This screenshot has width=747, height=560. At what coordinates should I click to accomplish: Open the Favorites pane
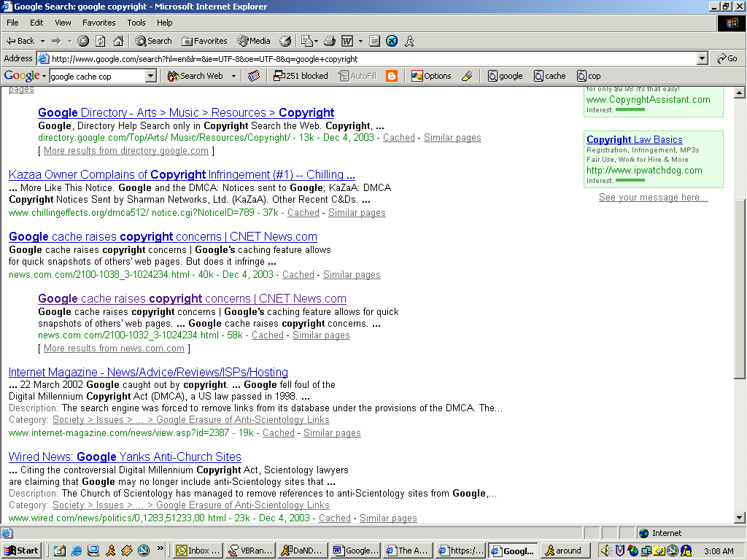(x=204, y=41)
